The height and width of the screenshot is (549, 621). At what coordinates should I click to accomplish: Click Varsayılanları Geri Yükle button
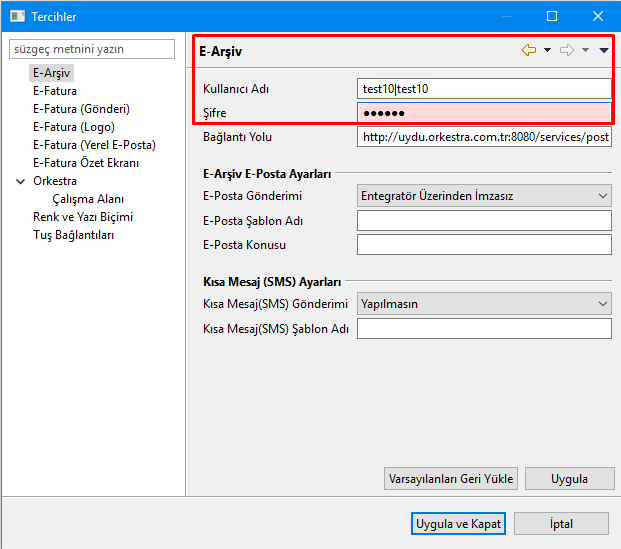[450, 479]
